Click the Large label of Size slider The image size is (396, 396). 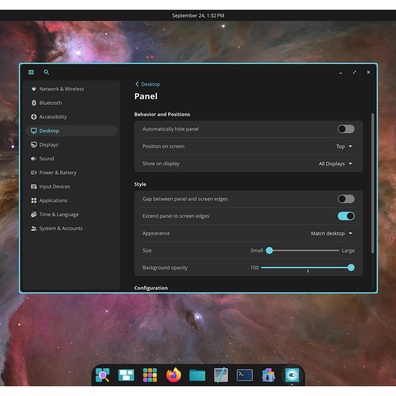348,250
